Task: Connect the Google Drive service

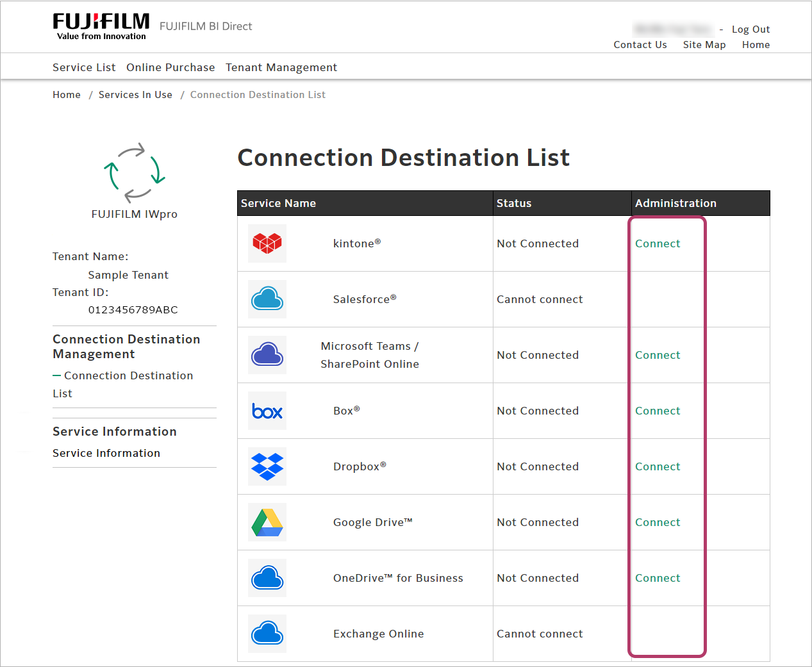Action: [658, 522]
